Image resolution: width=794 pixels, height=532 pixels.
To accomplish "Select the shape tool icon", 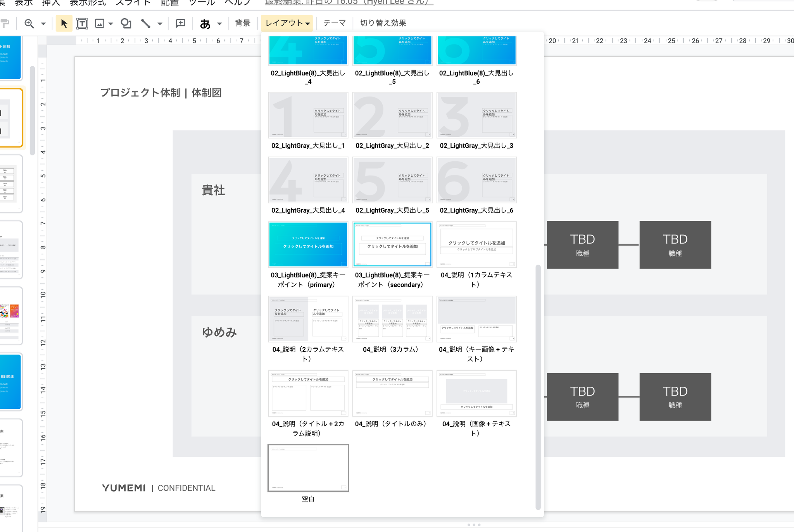I will click(x=126, y=23).
